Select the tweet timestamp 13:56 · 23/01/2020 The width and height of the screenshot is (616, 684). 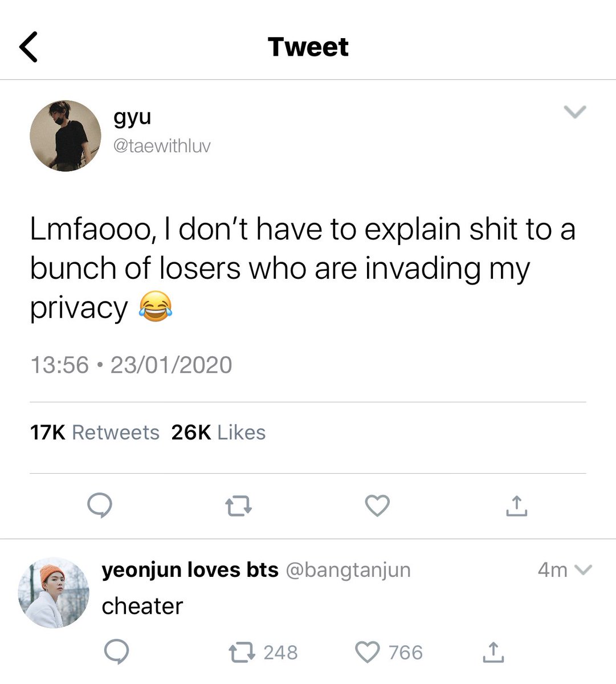[x=131, y=365]
